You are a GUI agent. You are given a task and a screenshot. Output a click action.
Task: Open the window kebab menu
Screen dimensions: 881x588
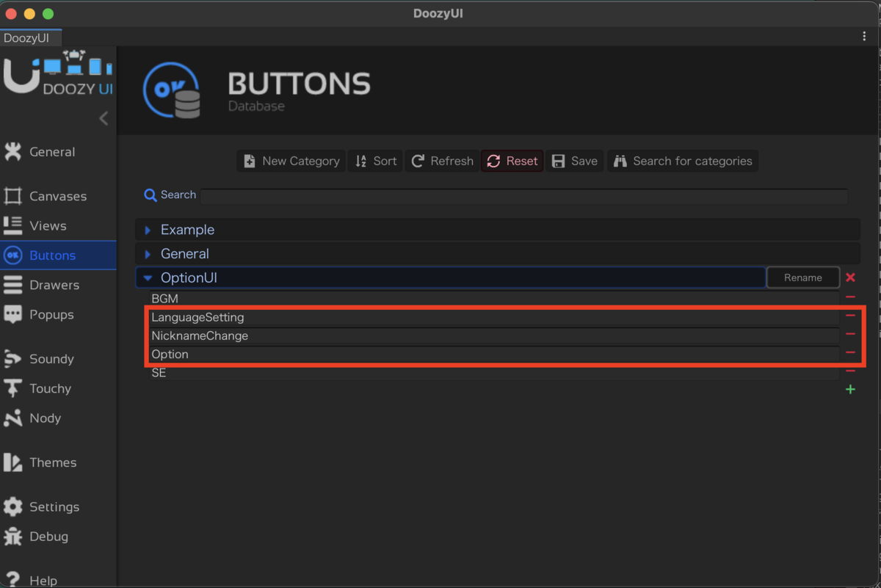tap(864, 36)
